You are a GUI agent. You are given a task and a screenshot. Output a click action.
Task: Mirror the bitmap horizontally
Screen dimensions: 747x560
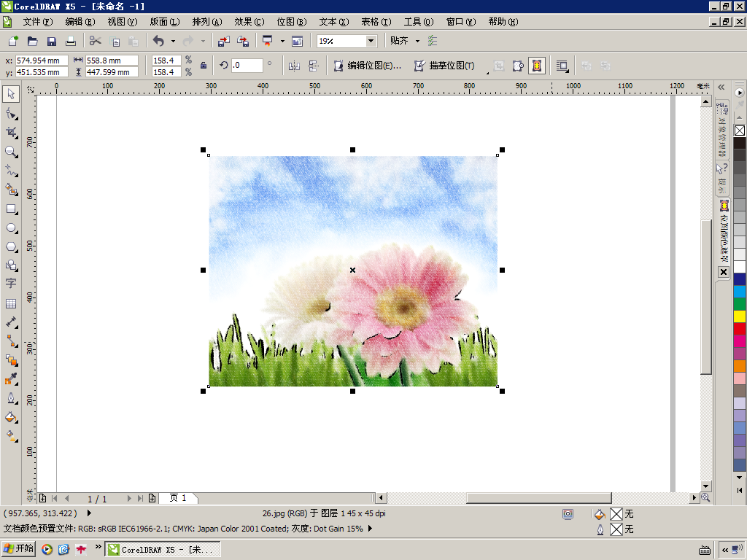pyautogui.click(x=294, y=66)
